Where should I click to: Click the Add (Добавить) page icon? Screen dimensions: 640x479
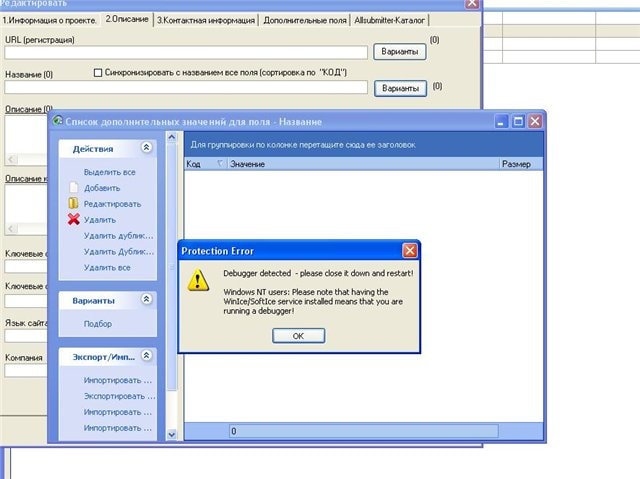coord(73,188)
